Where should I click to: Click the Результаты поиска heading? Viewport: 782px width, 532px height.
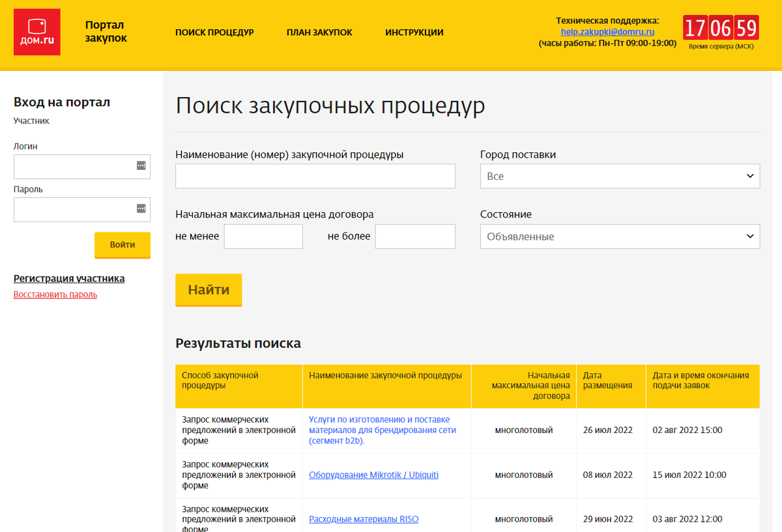click(238, 343)
